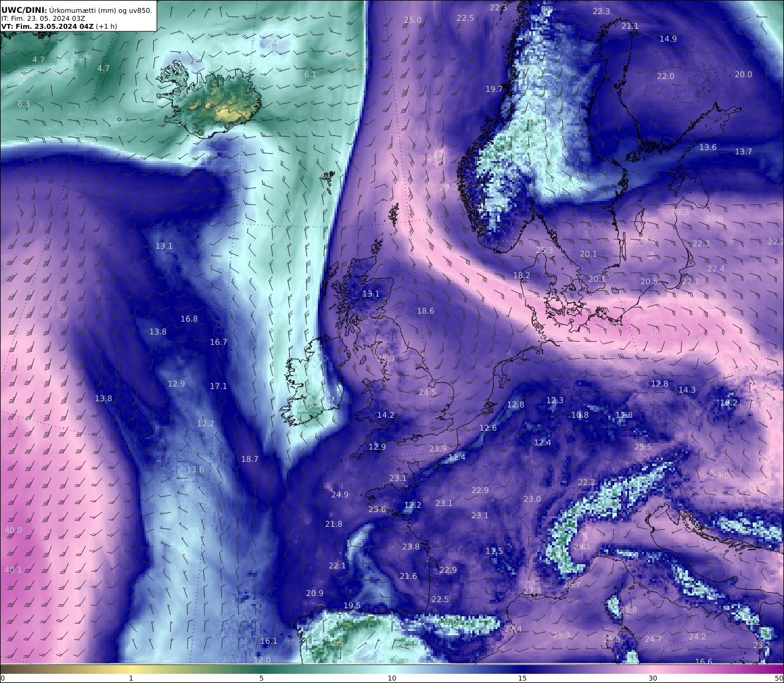Viewport: 784px width, 683px height.
Task: Click the '11.5' value over France
Action: [x=494, y=551]
